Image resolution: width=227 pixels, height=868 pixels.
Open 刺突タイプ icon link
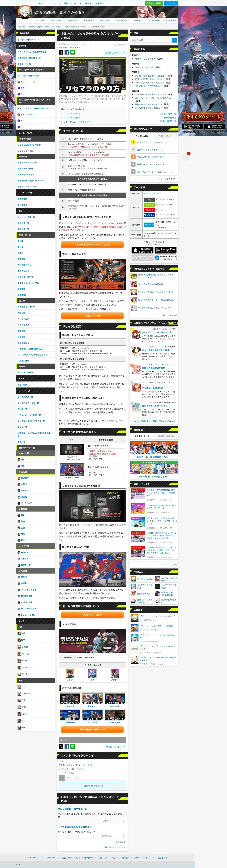pyautogui.click(x=19, y=565)
